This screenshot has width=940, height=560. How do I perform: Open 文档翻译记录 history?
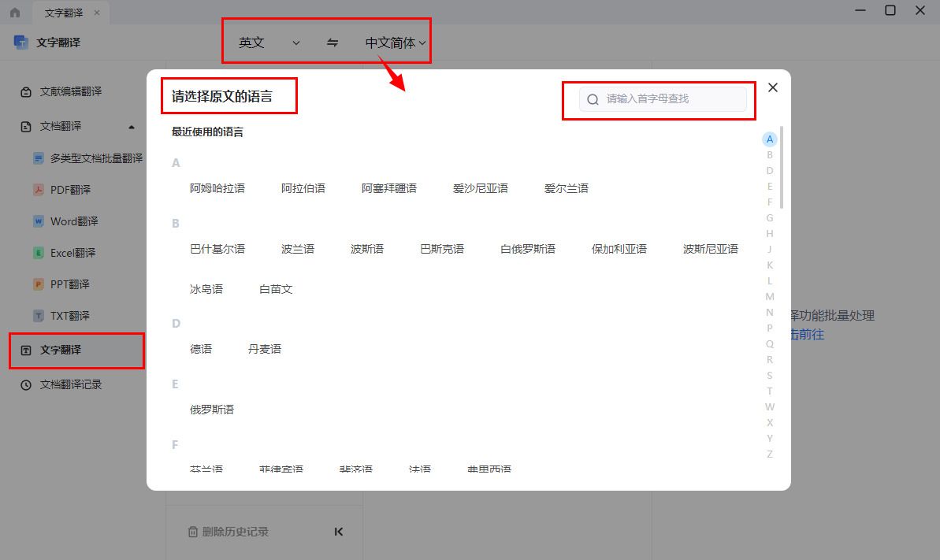[x=71, y=385]
